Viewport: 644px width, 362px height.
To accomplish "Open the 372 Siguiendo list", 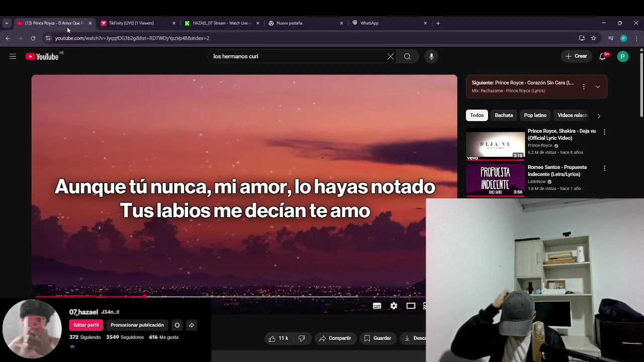I will [x=85, y=337].
